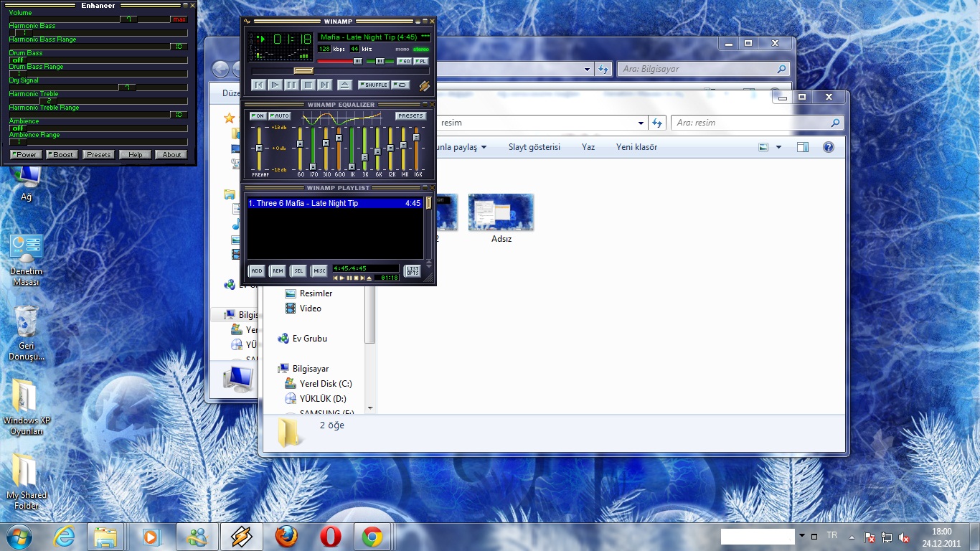Click playlist SEL button
Image resolution: width=980 pixels, height=551 pixels.
298,270
